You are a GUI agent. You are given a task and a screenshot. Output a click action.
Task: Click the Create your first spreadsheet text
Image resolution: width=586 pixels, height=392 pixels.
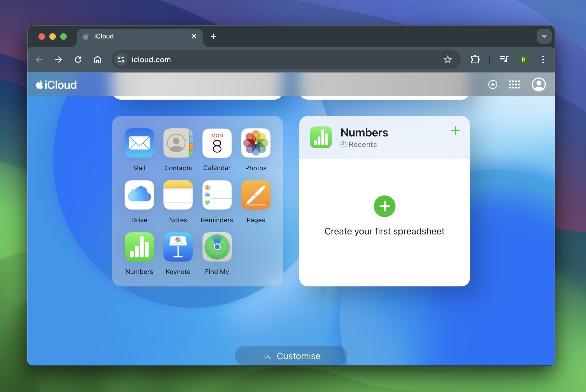(x=384, y=231)
